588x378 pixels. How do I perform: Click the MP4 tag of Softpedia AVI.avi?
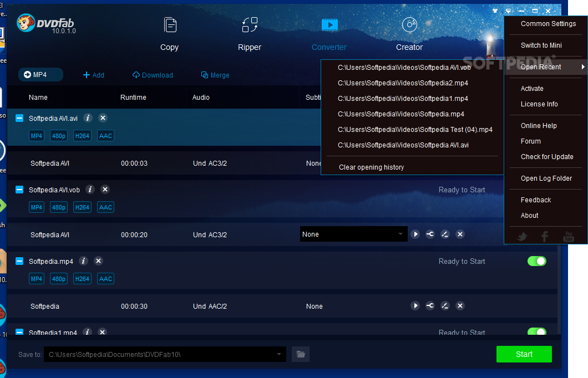[37, 136]
